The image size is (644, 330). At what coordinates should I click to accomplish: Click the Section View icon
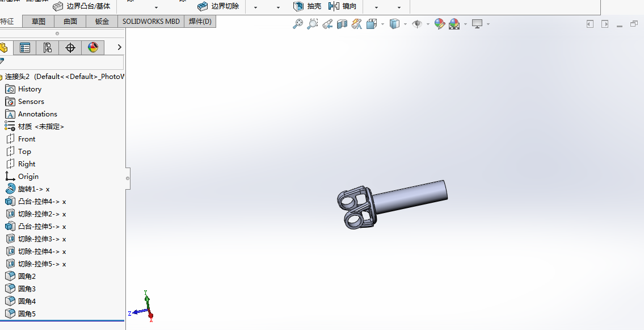point(342,24)
